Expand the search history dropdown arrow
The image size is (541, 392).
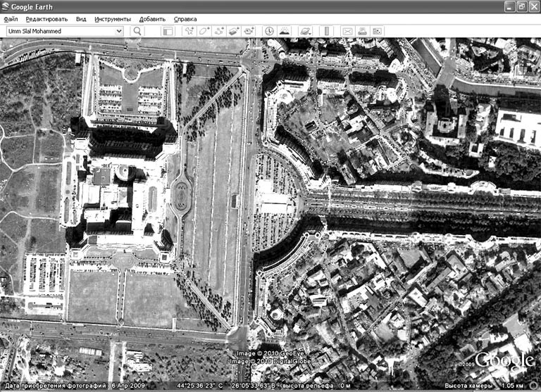pos(119,31)
